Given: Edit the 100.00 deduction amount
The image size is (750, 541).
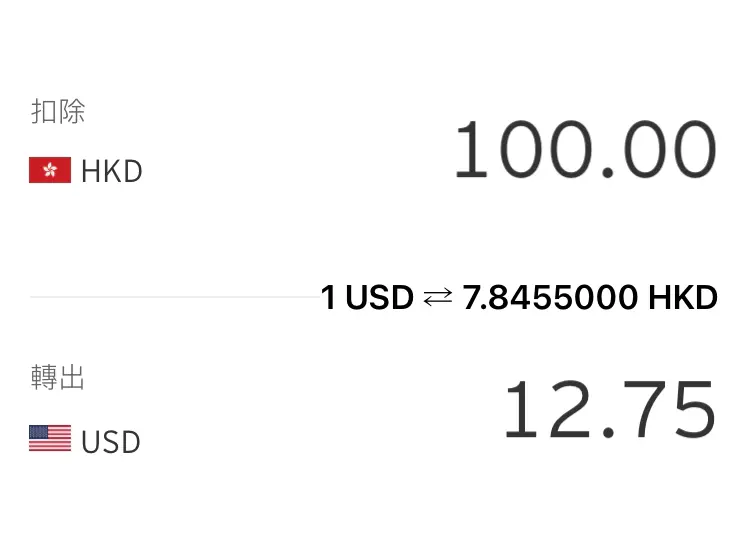Looking at the screenshot, I should (x=586, y=150).
